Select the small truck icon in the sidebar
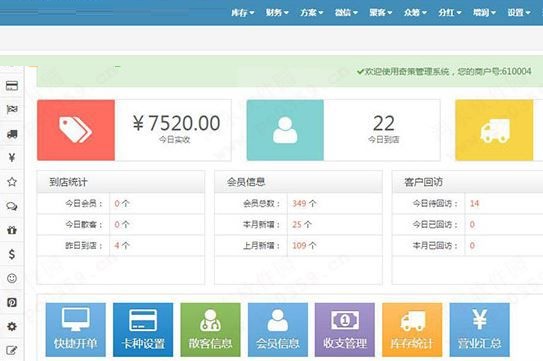Screen dimensions: 543x361 point(12,134)
